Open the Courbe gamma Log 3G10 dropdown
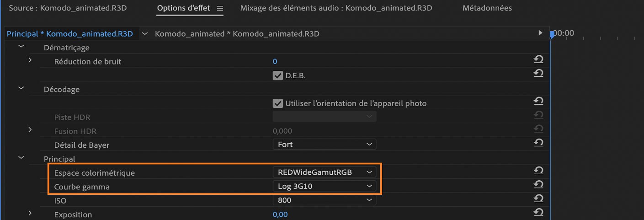644x220 pixels. (324, 186)
